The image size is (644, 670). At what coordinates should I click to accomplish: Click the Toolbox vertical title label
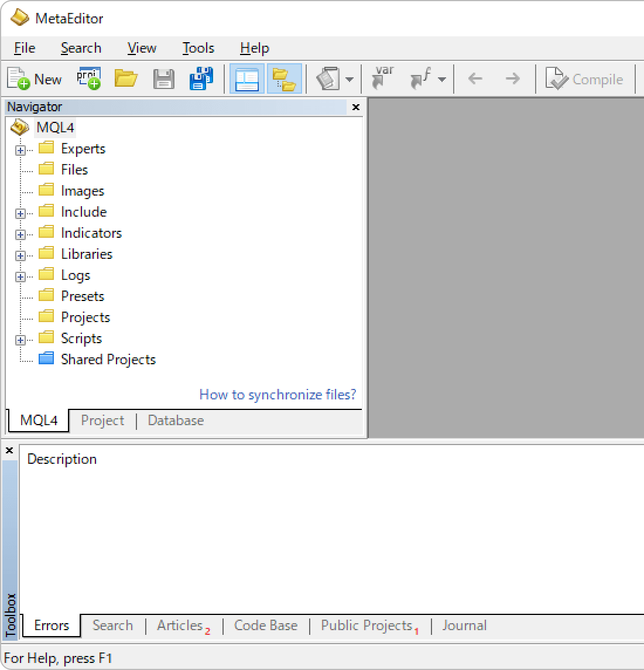11,614
